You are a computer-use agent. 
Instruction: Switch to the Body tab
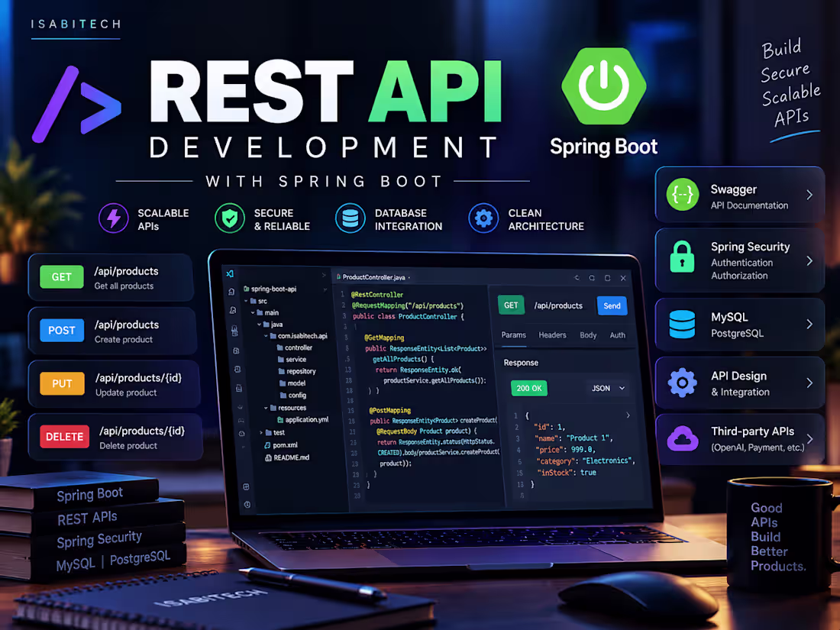[x=588, y=335]
